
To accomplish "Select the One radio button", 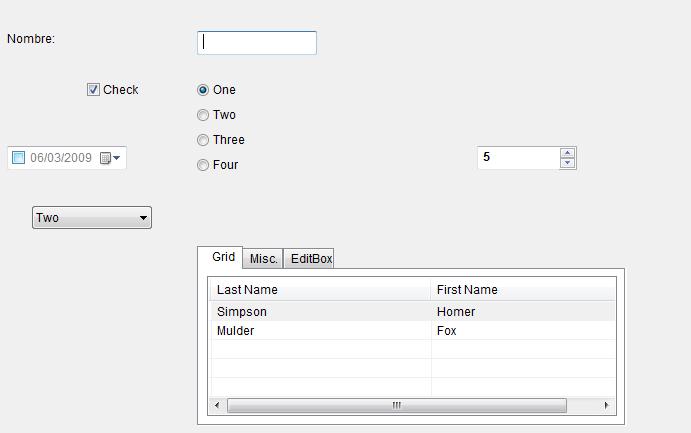I will coord(203,90).
